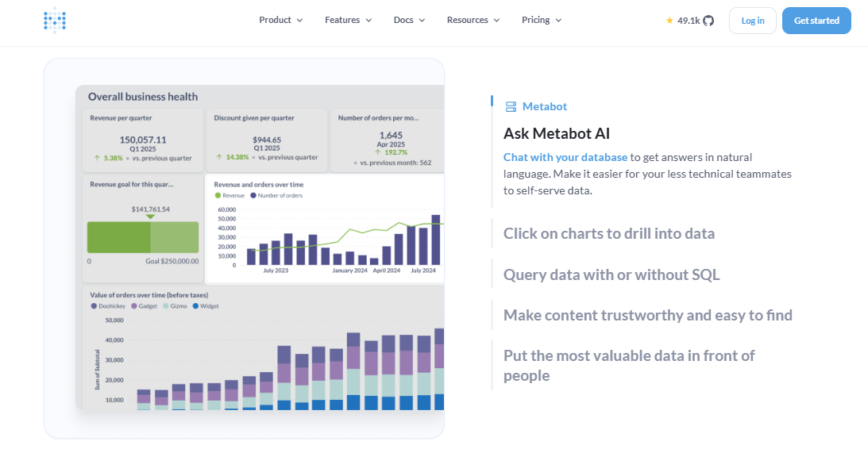Image resolution: width=868 pixels, height=449 pixels.
Task: Click 'Value of orders over time' title
Action: [149, 295]
